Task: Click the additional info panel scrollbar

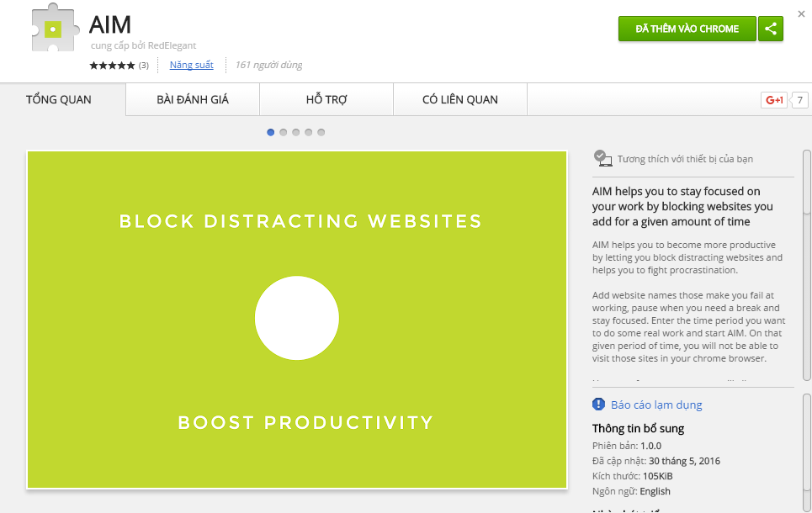Action: pyautogui.click(x=807, y=453)
